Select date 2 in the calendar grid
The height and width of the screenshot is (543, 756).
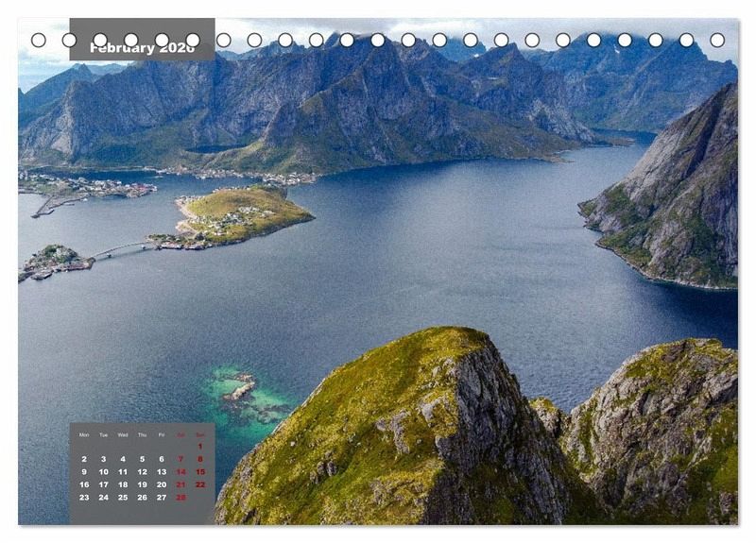[84, 459]
